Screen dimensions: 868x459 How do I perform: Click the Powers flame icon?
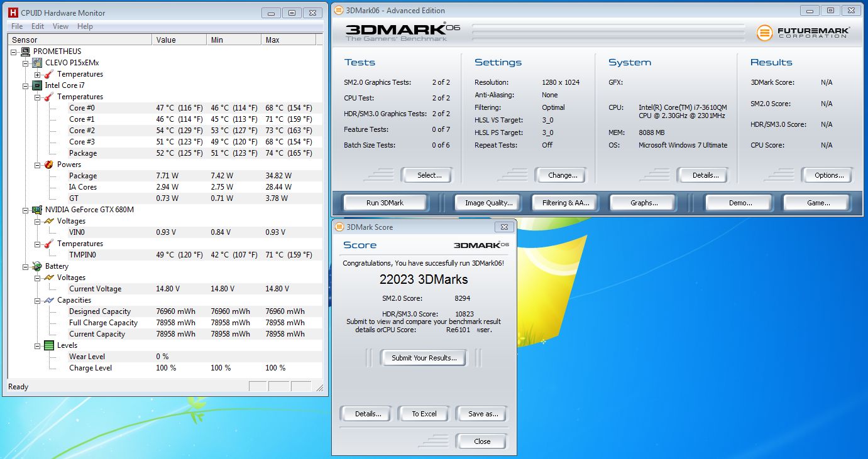tap(49, 165)
